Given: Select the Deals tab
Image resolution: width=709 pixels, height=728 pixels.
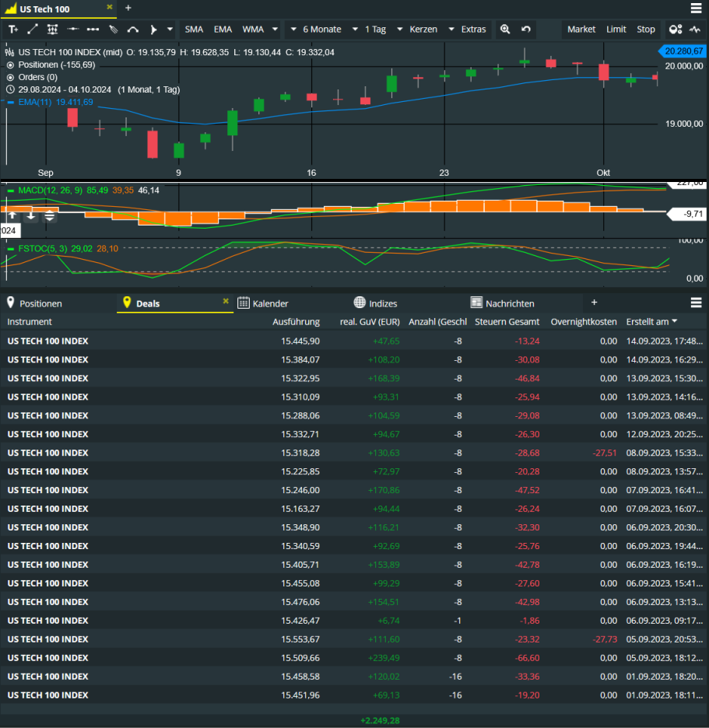Looking at the screenshot, I should click(148, 303).
